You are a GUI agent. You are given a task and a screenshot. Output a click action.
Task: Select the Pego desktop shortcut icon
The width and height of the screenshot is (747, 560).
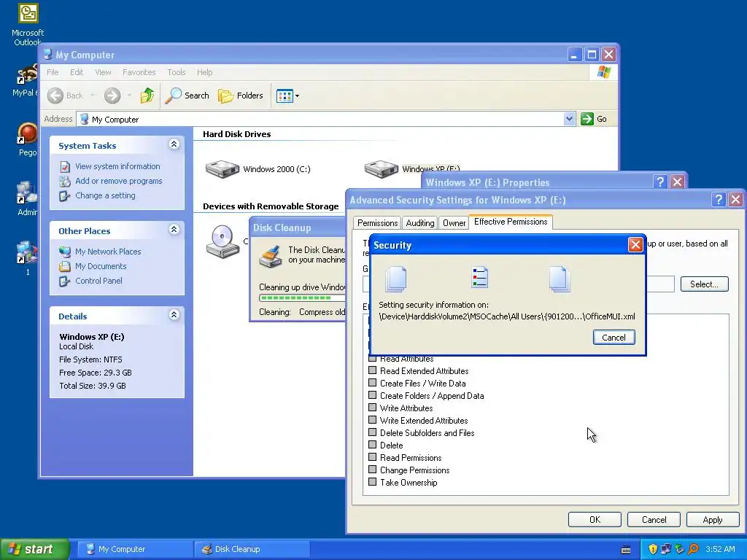[x=27, y=133]
